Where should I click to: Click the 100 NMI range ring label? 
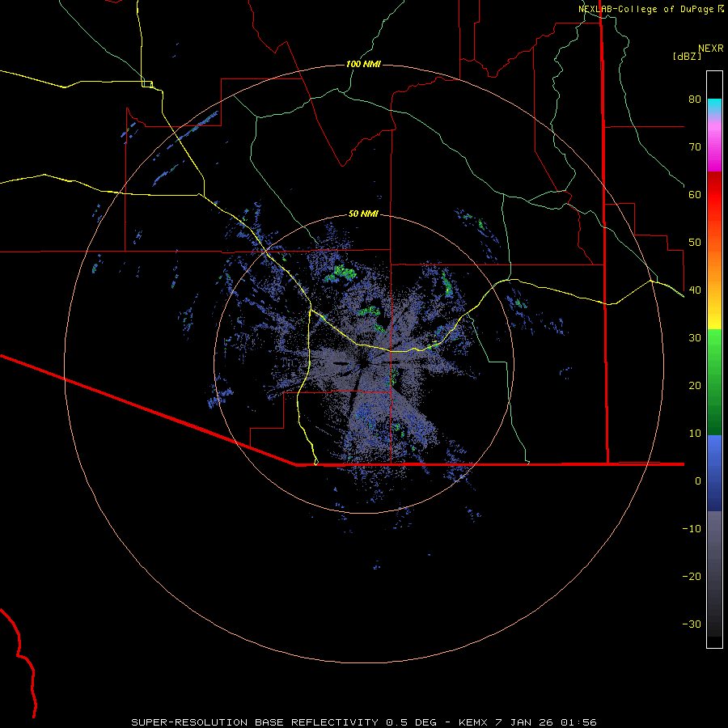[363, 64]
